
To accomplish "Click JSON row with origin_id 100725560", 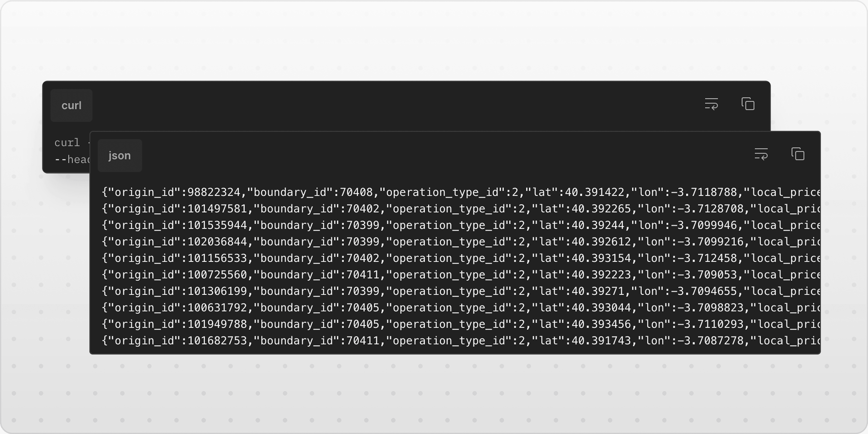I will [461, 275].
